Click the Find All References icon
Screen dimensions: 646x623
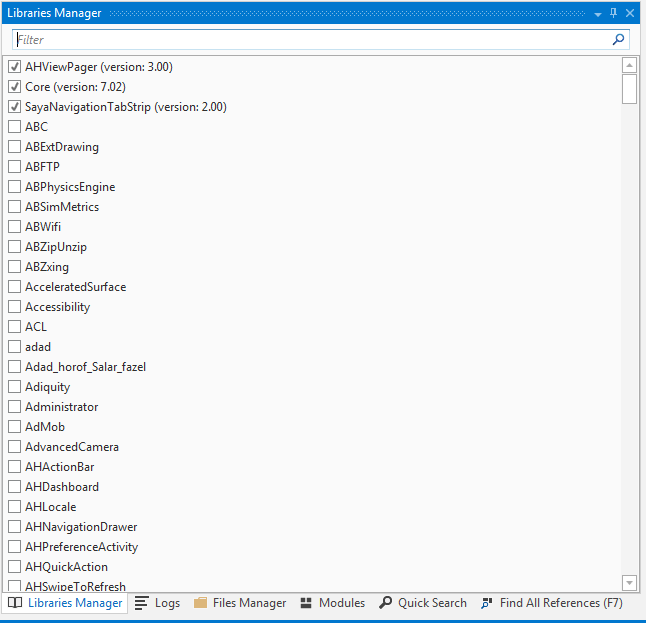(487, 603)
